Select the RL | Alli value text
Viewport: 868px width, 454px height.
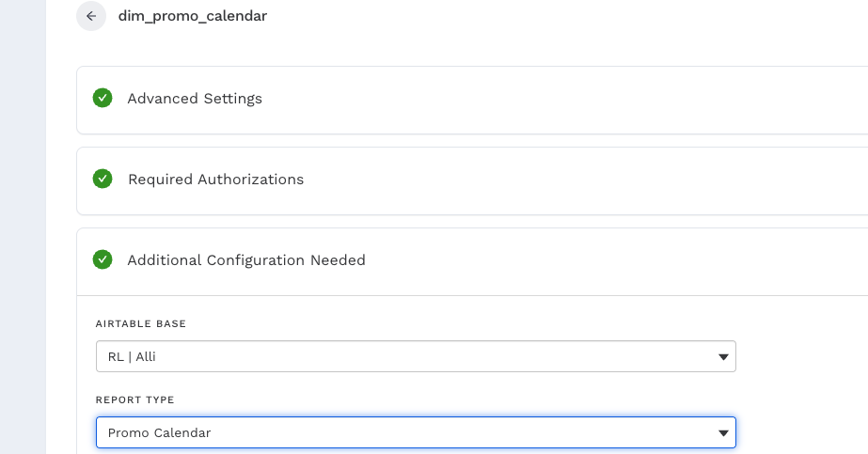[x=132, y=357]
